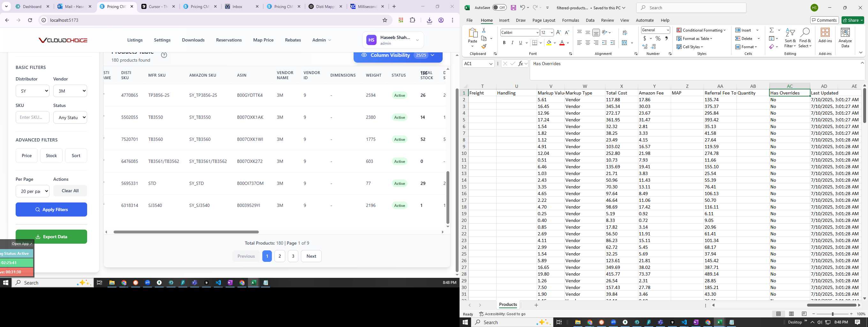Go to page 2 of products
This screenshot has height=327, width=868.
point(280,256)
